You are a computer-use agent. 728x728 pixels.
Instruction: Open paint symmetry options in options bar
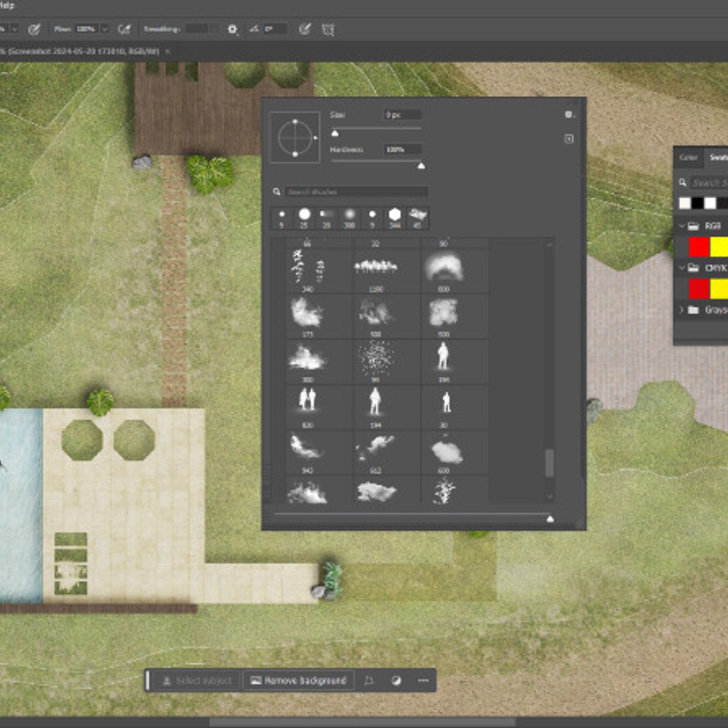(328, 28)
